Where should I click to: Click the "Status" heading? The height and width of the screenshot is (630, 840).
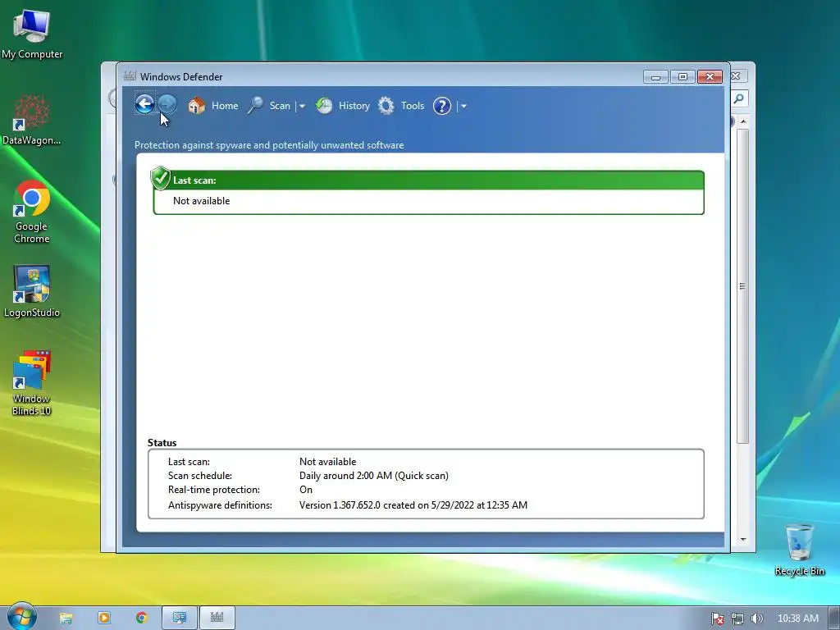(x=162, y=442)
